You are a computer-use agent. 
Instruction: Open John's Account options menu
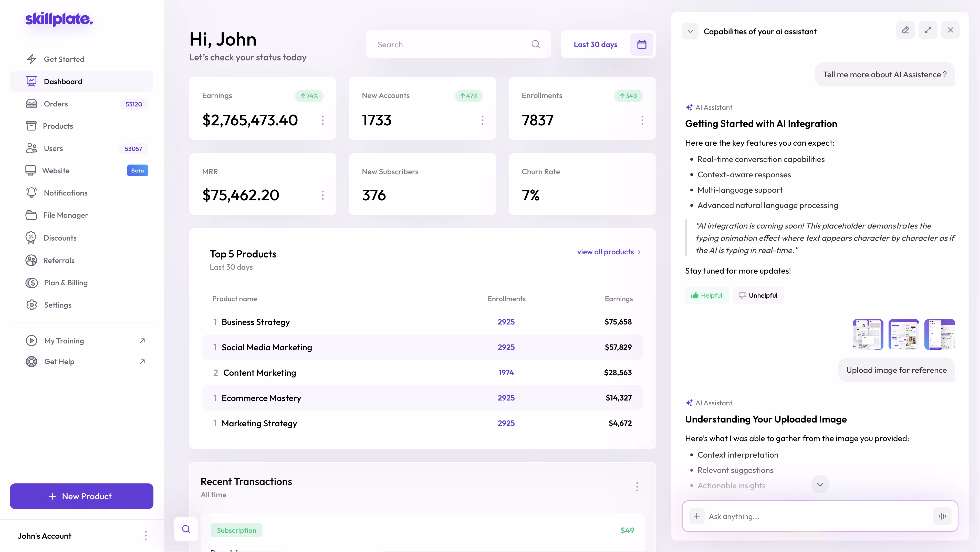(145, 536)
